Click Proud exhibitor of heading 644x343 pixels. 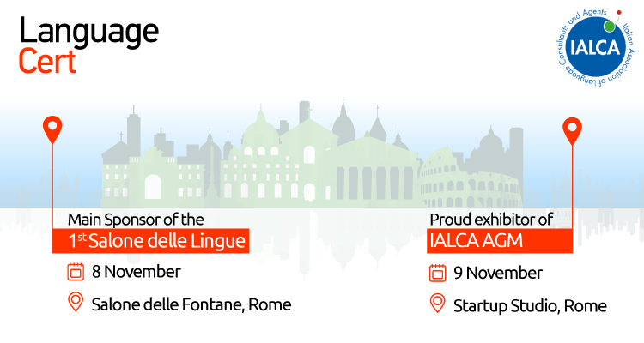coord(491,220)
